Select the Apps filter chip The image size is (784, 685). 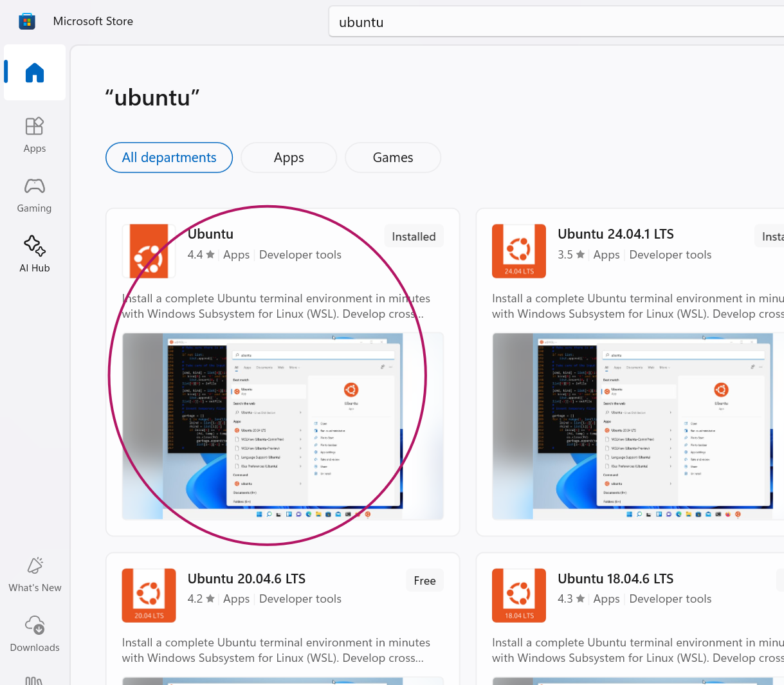(x=289, y=158)
